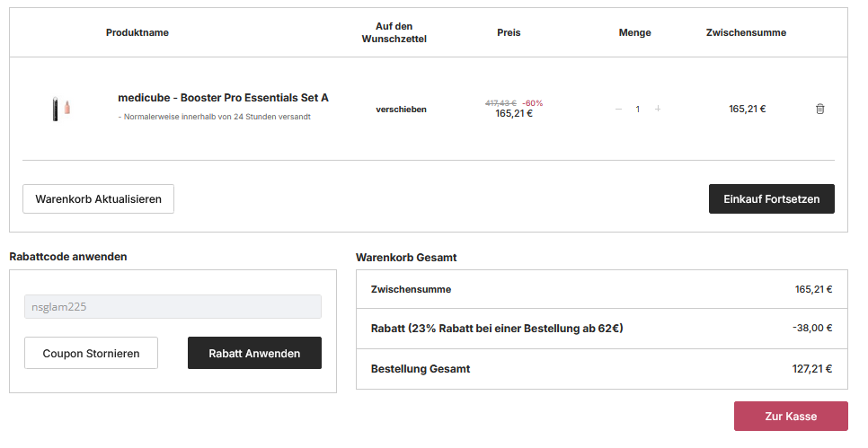
Task: Proceed to checkout via Zur Kasse
Action: click(x=790, y=416)
